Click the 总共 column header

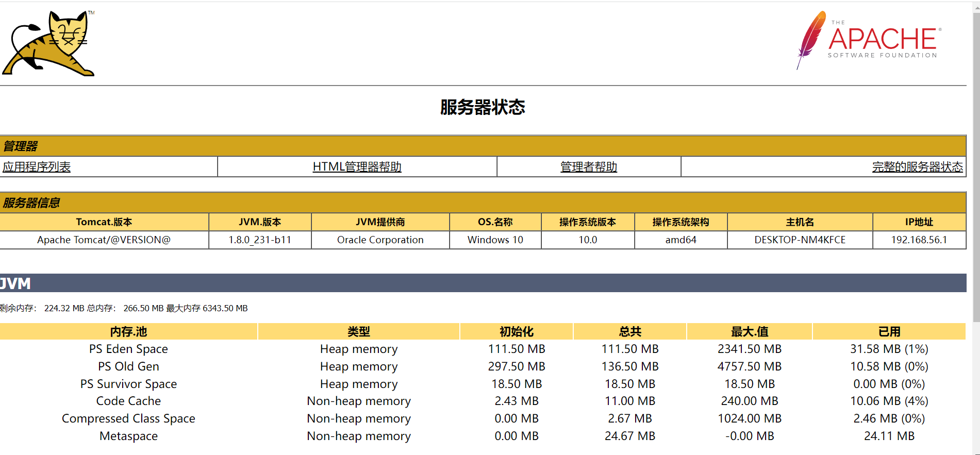630,332
